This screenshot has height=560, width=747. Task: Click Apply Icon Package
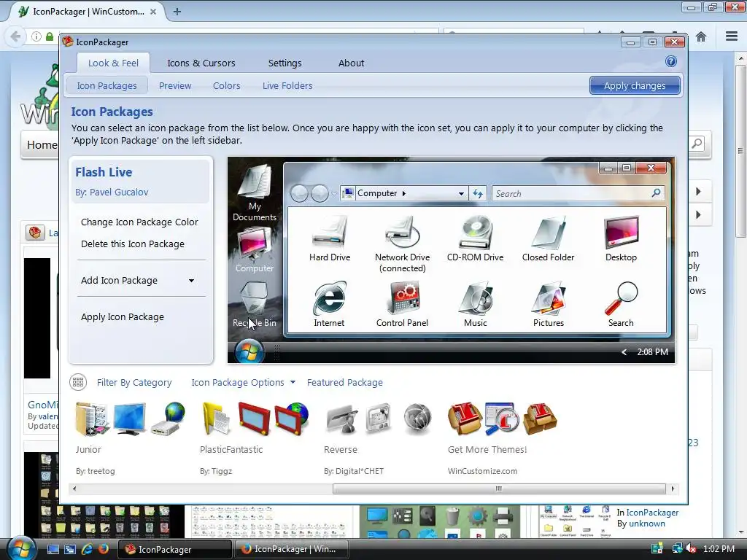click(123, 316)
